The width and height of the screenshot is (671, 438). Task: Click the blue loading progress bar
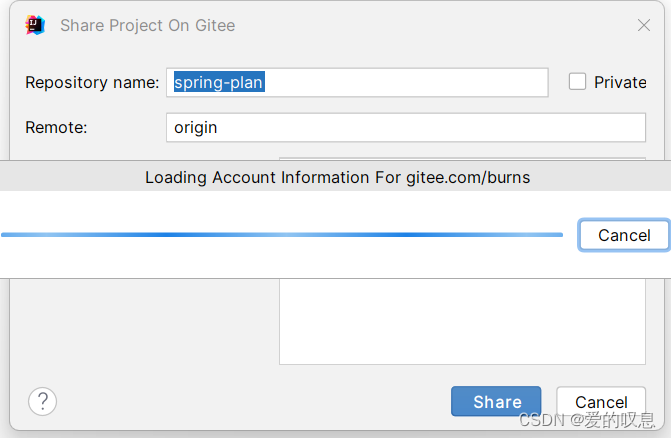[281, 235]
